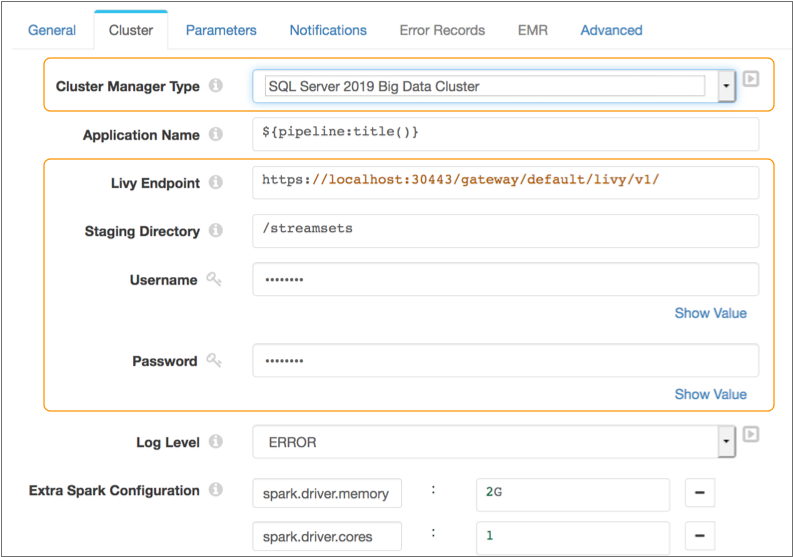Open Log Level dropdown arrow

[726, 442]
